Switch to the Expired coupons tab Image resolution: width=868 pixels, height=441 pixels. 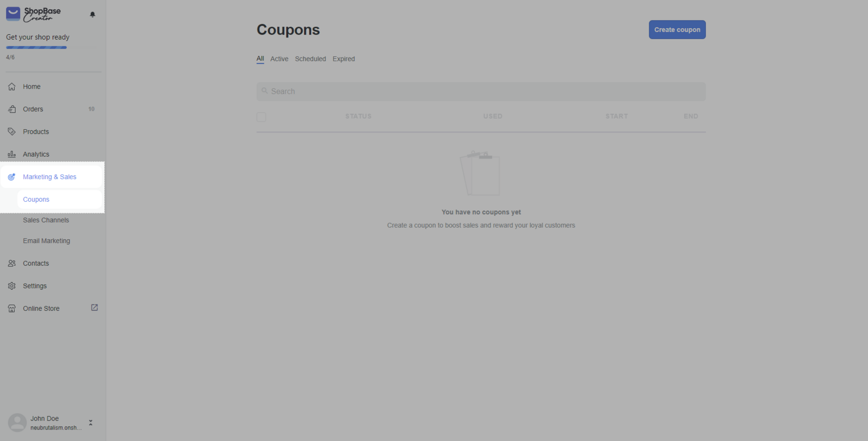coord(344,59)
